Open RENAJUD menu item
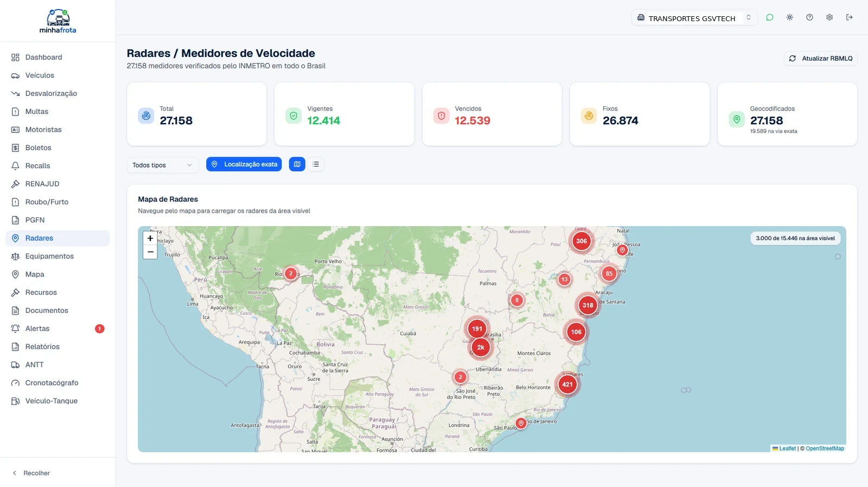This screenshot has width=868, height=487. pos(58,184)
